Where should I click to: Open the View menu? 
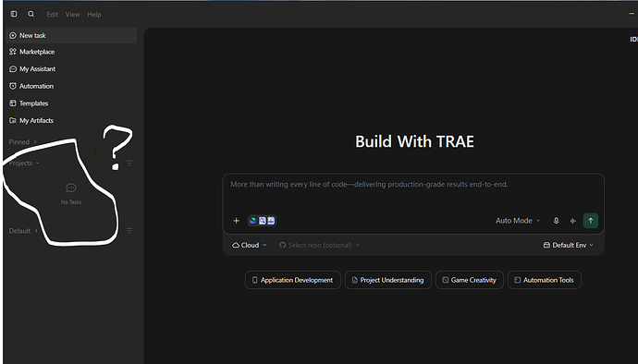point(72,14)
